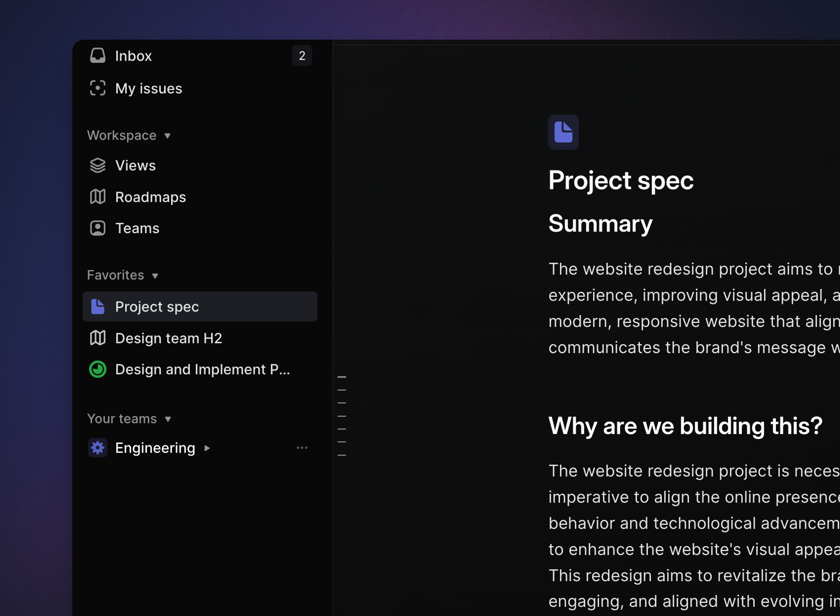This screenshot has width=840, height=616.
Task: Open the Roadmaps page
Action: 150,197
